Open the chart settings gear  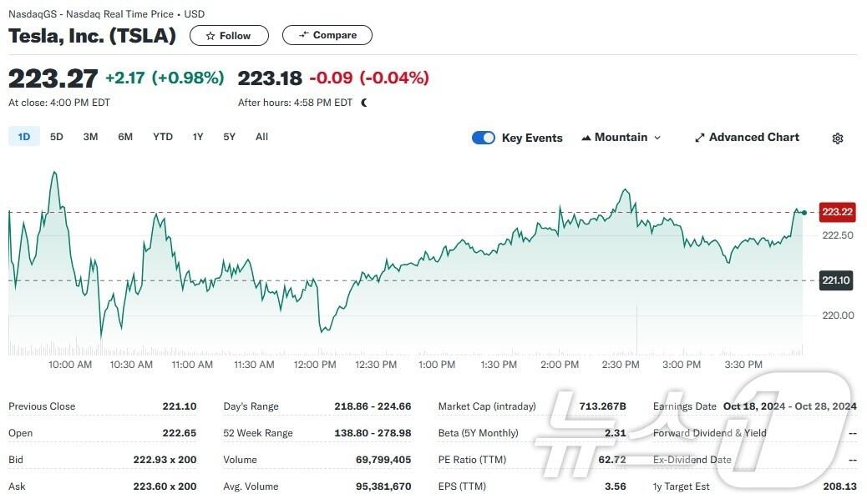tap(837, 139)
